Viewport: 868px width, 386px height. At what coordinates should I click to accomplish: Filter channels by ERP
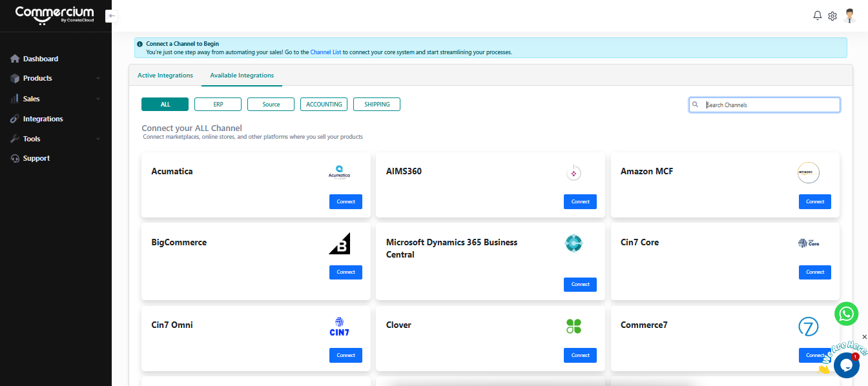click(x=218, y=104)
